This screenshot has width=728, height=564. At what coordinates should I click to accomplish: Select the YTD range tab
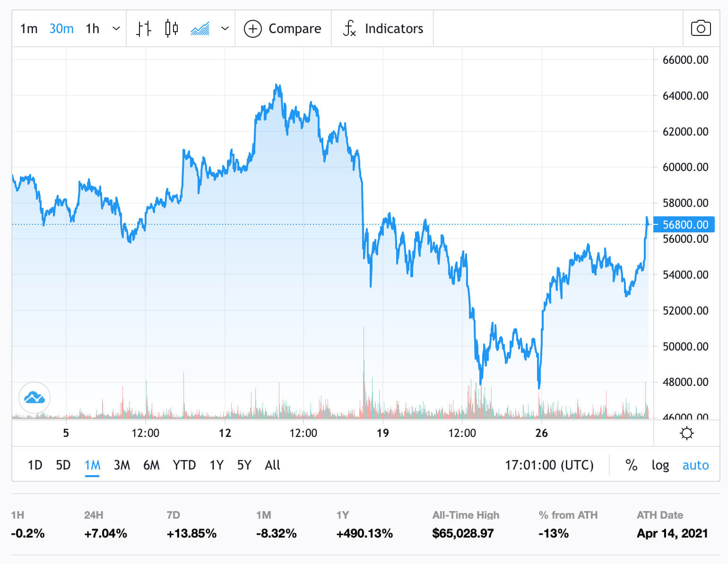click(184, 465)
